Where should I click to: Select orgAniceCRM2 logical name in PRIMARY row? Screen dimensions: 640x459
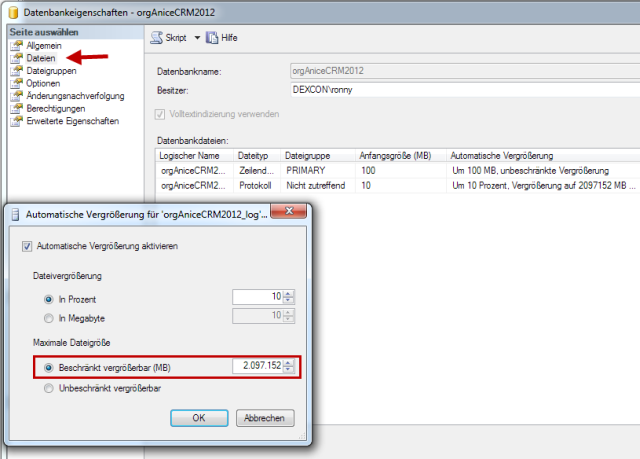[x=194, y=171]
